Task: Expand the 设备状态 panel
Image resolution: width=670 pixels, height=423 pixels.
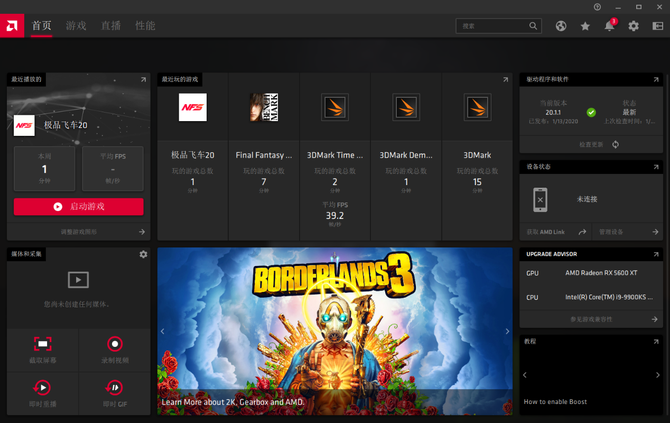Action: (x=656, y=167)
